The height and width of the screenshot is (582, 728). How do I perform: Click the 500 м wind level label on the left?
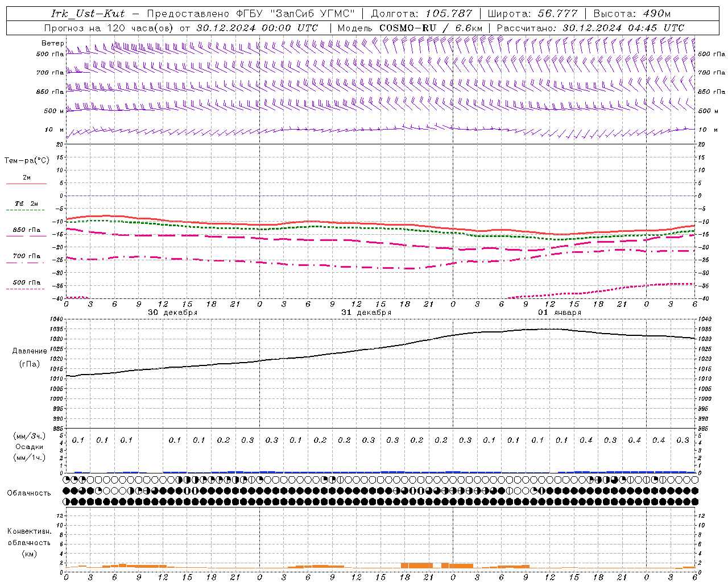[53, 111]
